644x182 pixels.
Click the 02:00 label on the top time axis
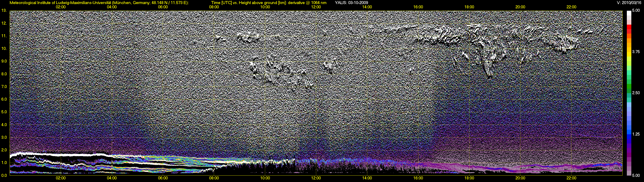click(61, 7)
